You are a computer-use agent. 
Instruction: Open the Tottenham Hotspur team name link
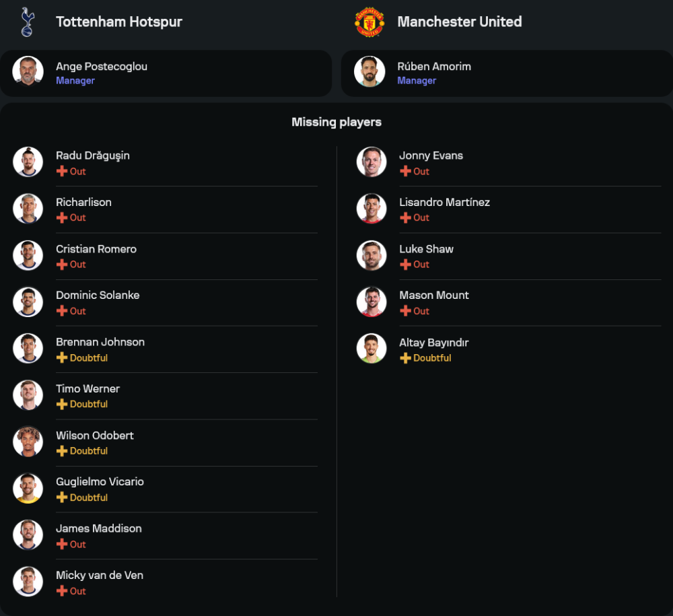(x=119, y=22)
